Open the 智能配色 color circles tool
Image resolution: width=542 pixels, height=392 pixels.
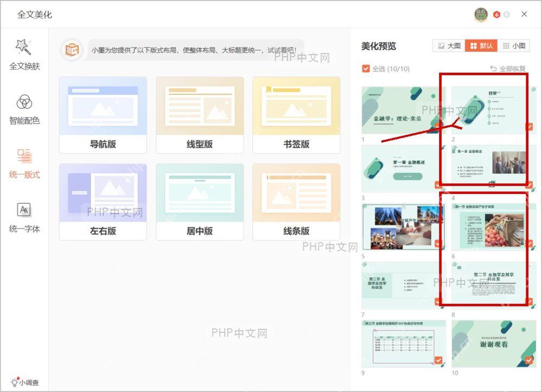24,109
